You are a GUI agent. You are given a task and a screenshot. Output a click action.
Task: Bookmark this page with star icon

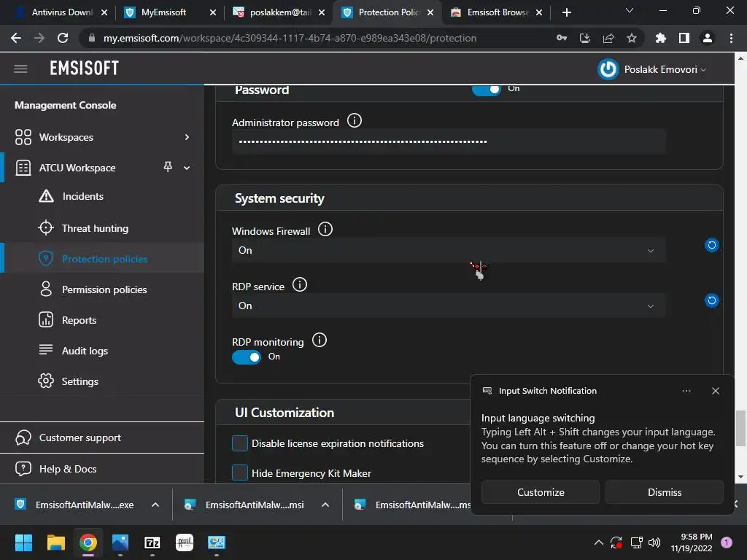[x=632, y=38]
